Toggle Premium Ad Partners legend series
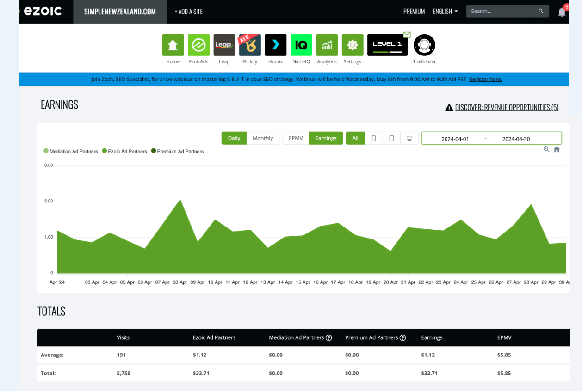Image resolution: width=582 pixels, height=392 pixels. [177, 151]
